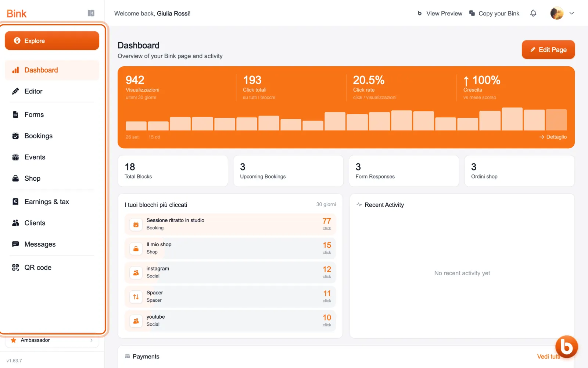Open the Sessione ritratto in studio block row

click(230, 224)
